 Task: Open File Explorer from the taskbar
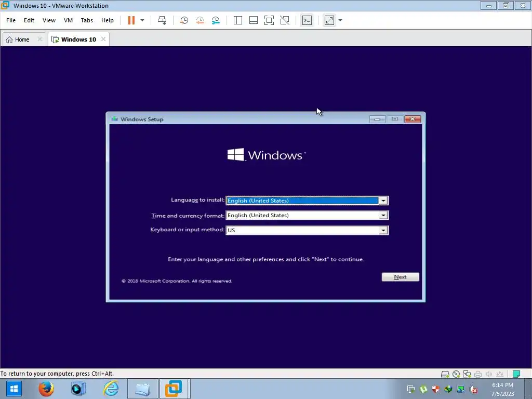(x=142, y=389)
